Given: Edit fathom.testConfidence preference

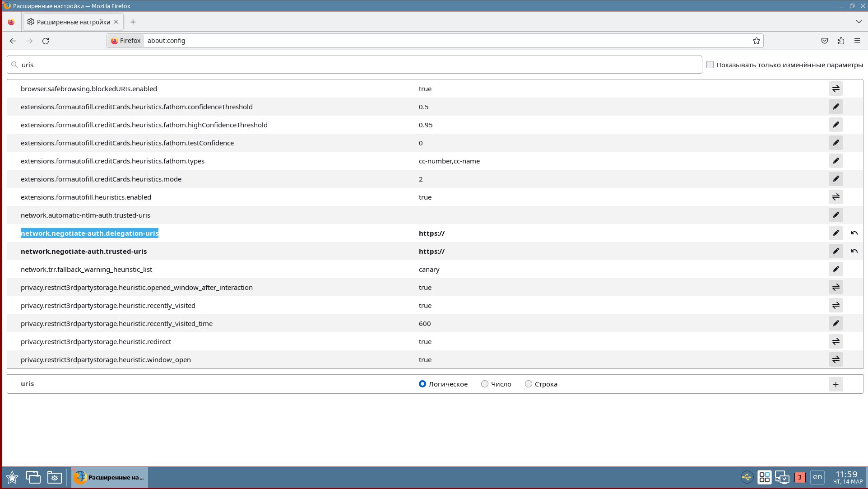Looking at the screenshot, I should (836, 143).
